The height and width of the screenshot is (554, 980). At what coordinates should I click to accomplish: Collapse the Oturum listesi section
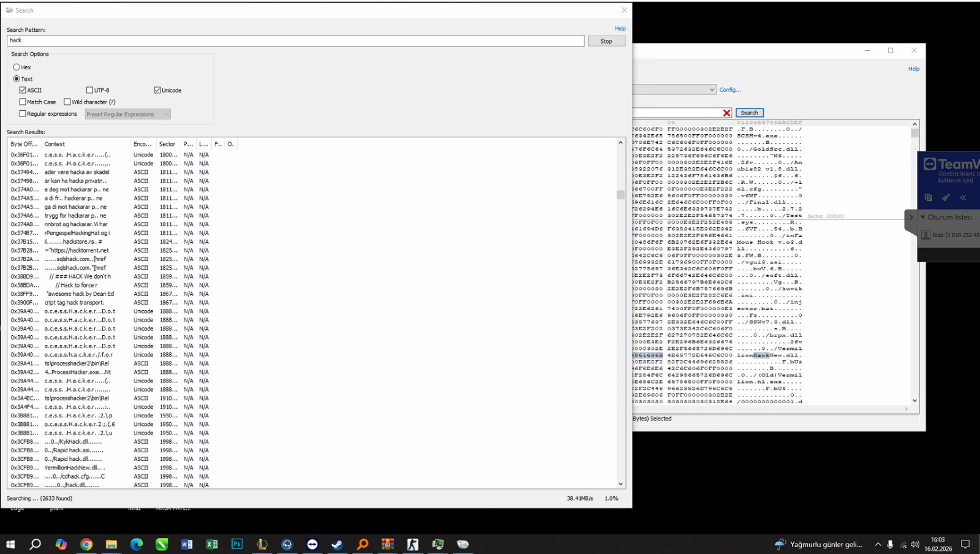[x=923, y=217]
